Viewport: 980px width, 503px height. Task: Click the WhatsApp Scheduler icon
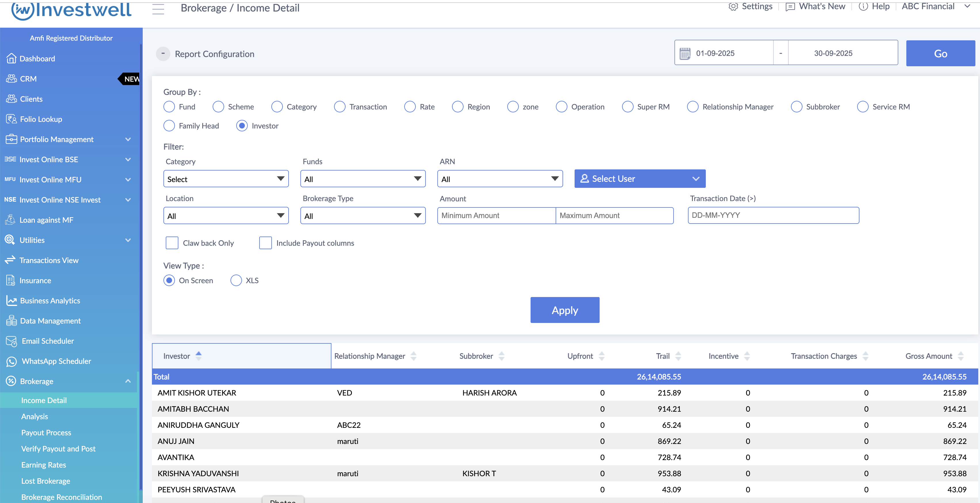point(12,361)
